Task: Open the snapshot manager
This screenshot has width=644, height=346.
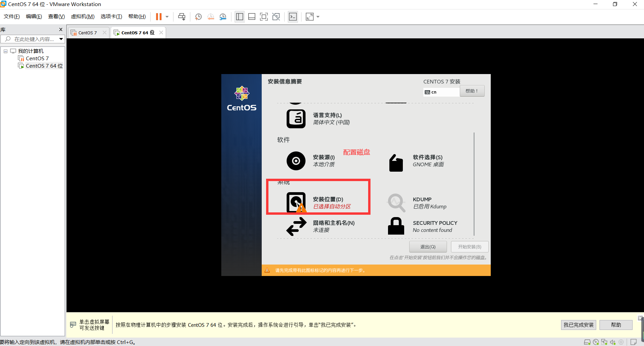Action: (x=223, y=17)
